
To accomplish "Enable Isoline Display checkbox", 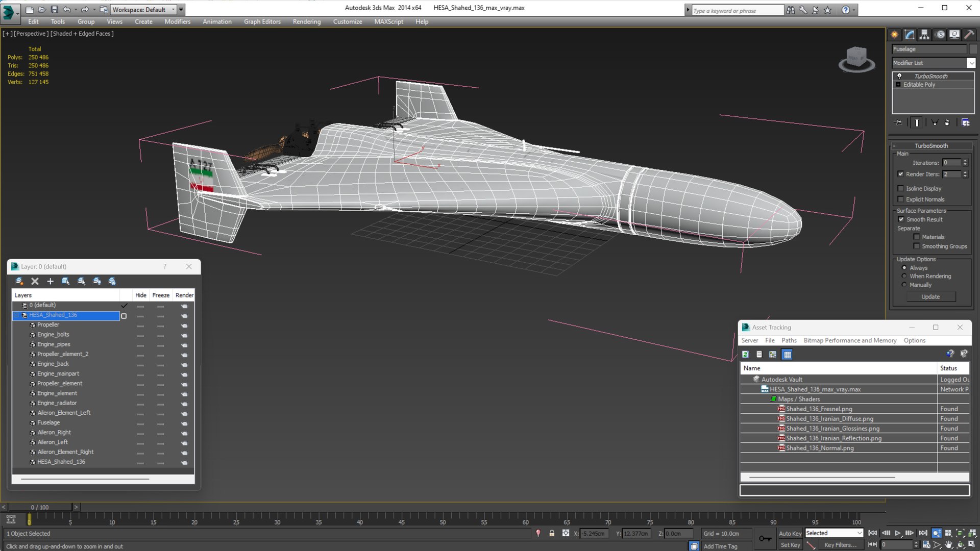I will [x=901, y=188].
